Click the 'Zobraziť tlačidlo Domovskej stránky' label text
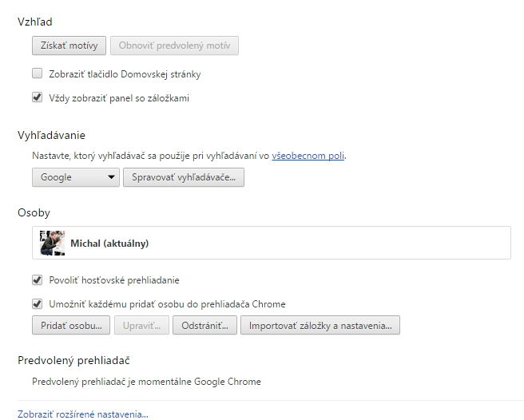The width and height of the screenshot is (524, 420). 124,74
